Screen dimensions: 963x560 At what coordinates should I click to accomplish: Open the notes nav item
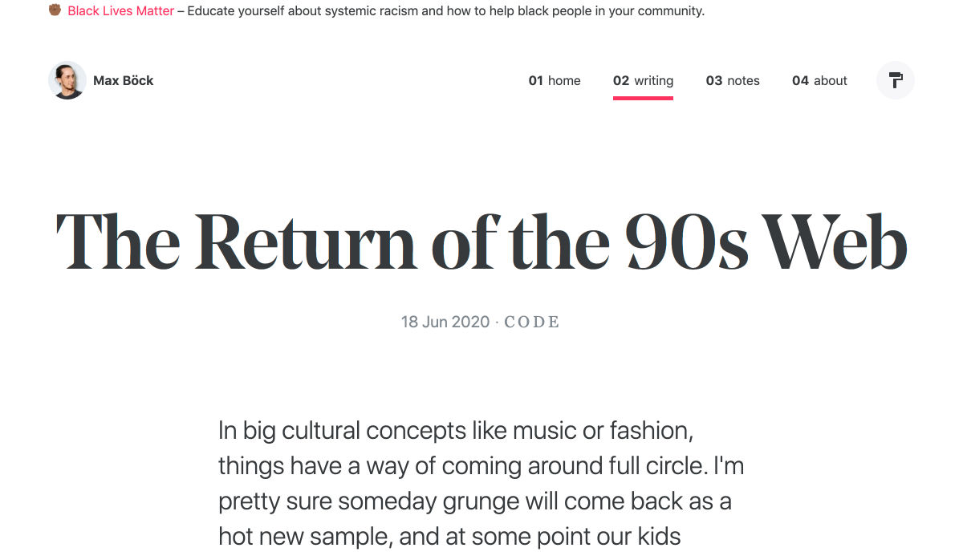(733, 80)
